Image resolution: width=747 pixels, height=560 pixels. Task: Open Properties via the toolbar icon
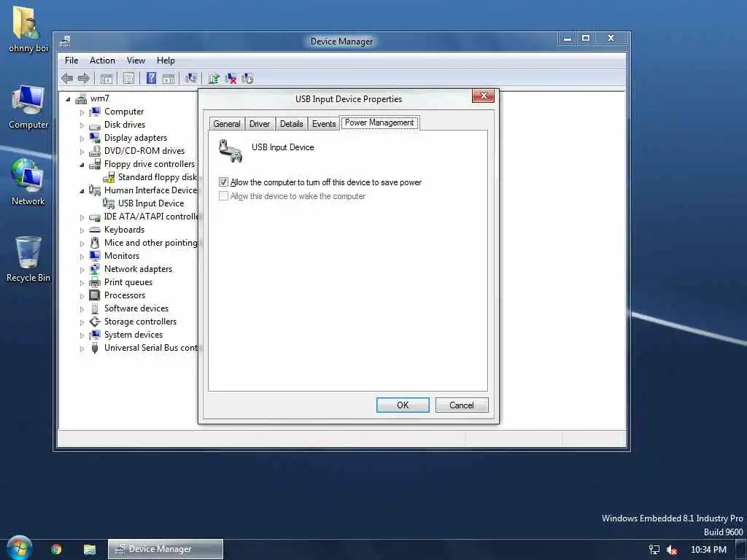[x=128, y=78]
